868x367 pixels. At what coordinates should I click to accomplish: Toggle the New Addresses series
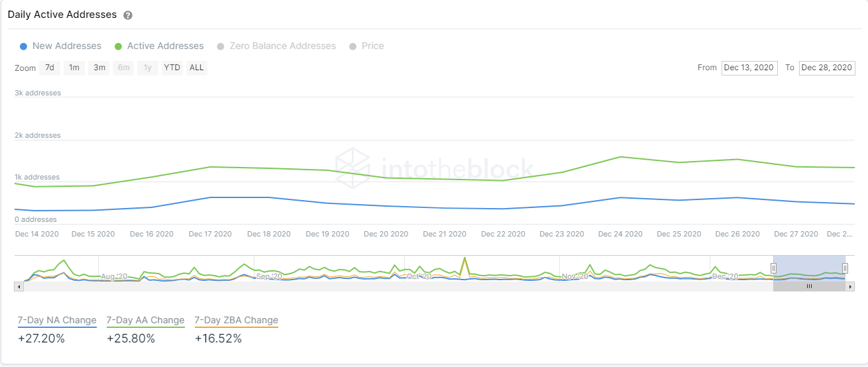click(x=61, y=46)
